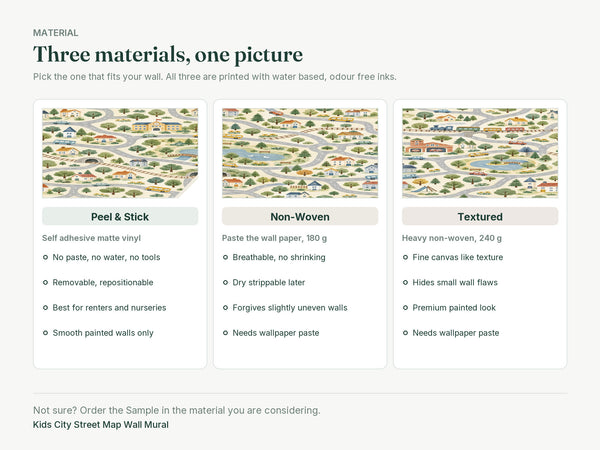This screenshot has width=600, height=450.
Task: Click the 'Three materials, one picture' heading
Action: tap(168, 54)
